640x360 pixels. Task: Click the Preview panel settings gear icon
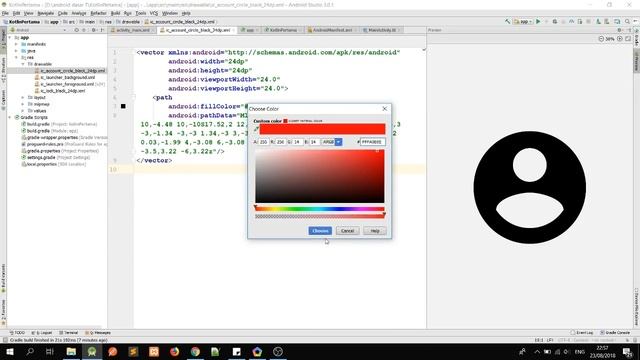point(620,30)
